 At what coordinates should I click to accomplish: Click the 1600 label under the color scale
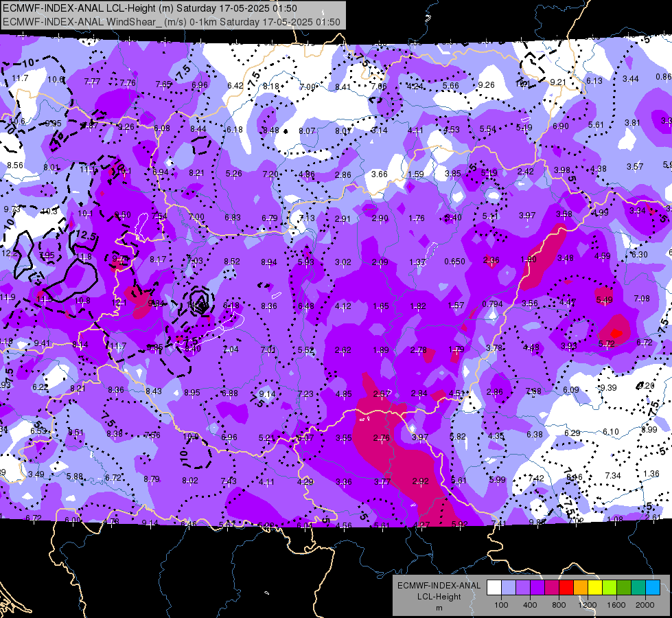(616, 605)
